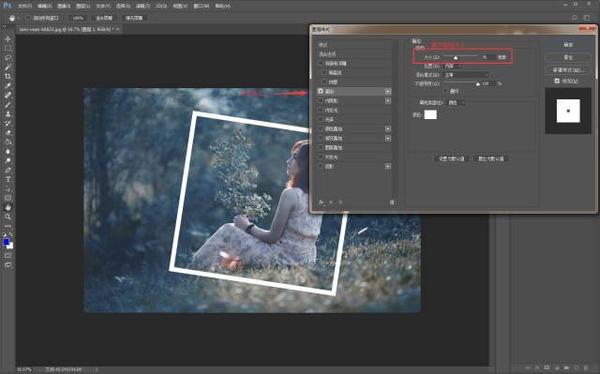Enable the Contour checkbox
Viewport: 600px width, 374px height.
pyautogui.click(x=324, y=72)
